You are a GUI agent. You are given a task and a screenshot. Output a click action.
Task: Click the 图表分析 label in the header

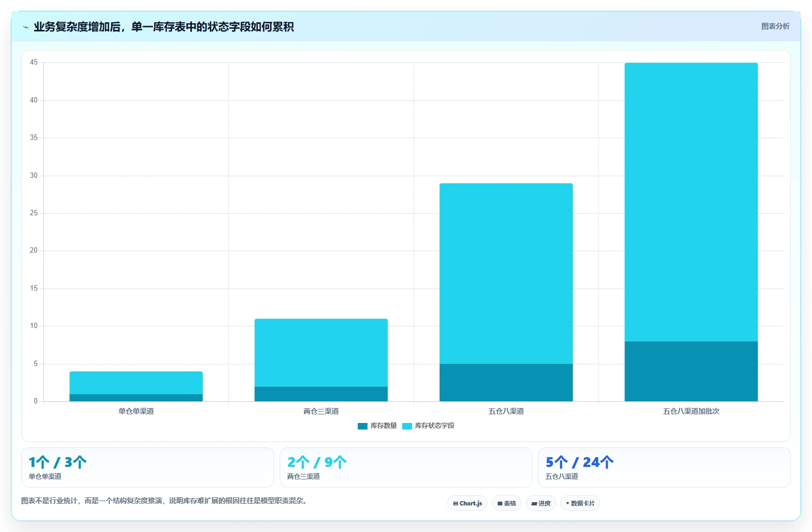(x=775, y=26)
